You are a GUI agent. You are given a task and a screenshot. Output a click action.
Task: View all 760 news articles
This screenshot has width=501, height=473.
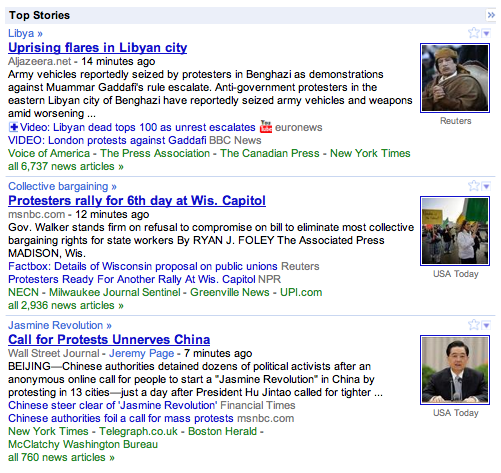[x=61, y=457]
